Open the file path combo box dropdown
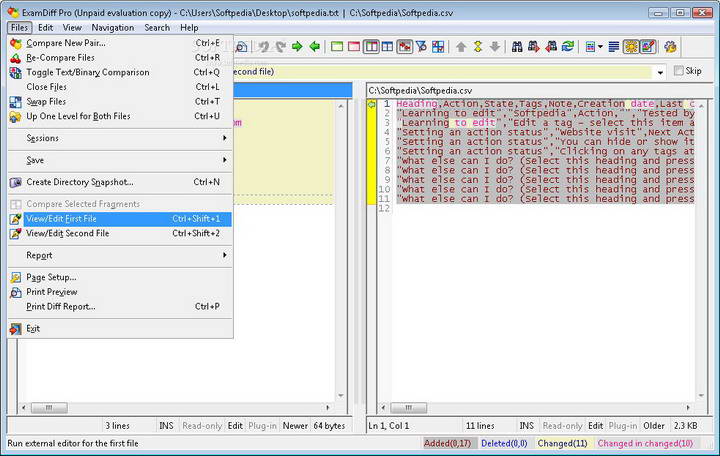The height and width of the screenshot is (456, 720). [x=661, y=72]
